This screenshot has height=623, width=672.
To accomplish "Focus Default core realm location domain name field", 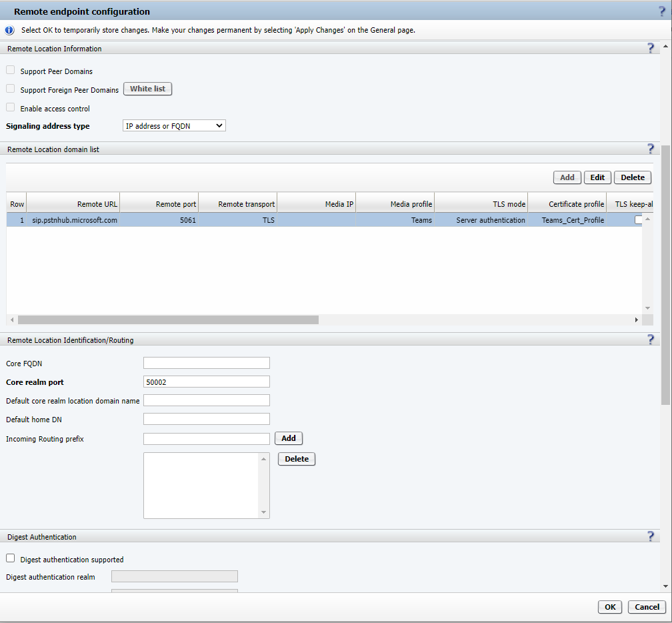I will pyautogui.click(x=207, y=400).
